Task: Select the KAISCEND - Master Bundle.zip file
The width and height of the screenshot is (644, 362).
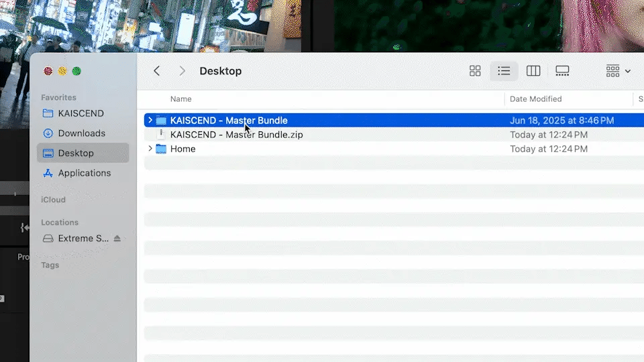Action: pyautogui.click(x=236, y=135)
